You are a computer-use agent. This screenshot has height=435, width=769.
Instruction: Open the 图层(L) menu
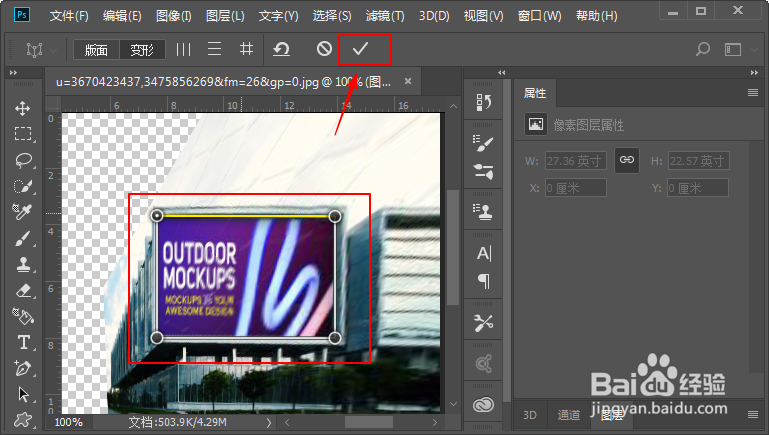tap(225, 16)
